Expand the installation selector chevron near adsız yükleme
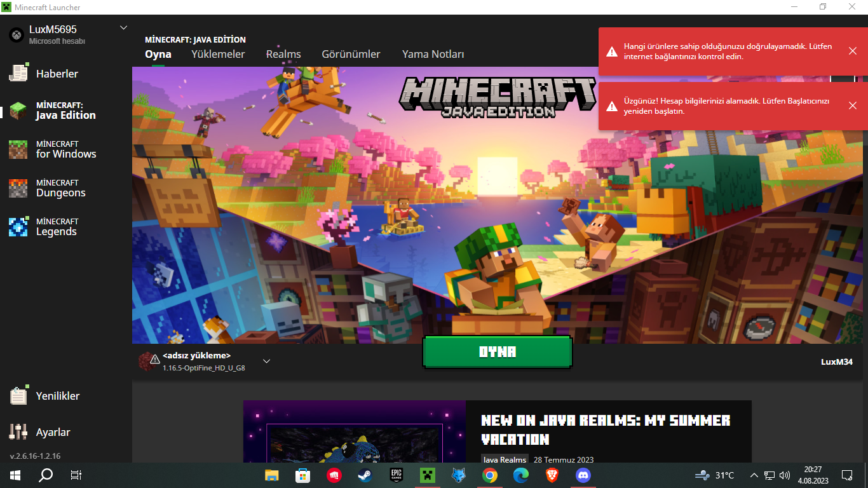Viewport: 868px width, 488px height. point(267,361)
